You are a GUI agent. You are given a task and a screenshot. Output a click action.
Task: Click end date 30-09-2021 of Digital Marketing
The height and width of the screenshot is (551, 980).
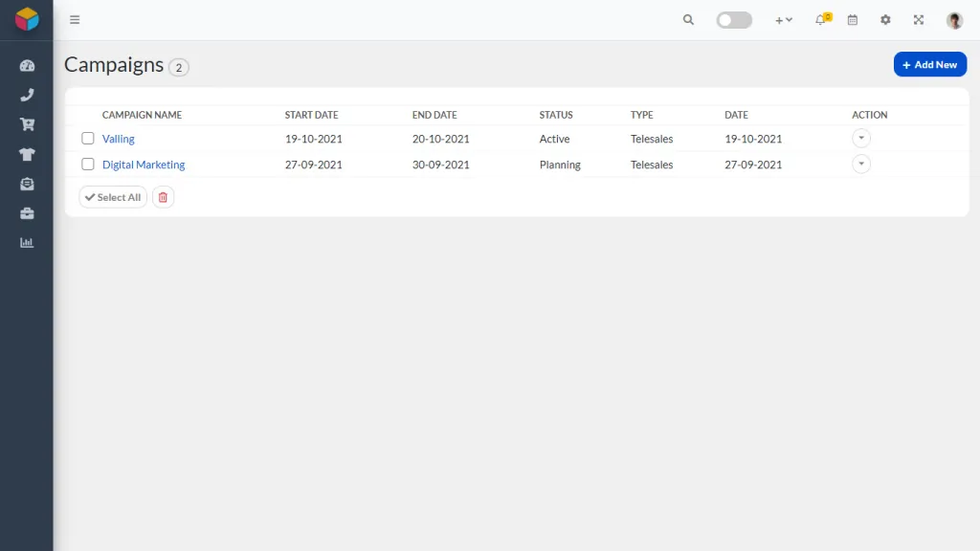(x=440, y=165)
